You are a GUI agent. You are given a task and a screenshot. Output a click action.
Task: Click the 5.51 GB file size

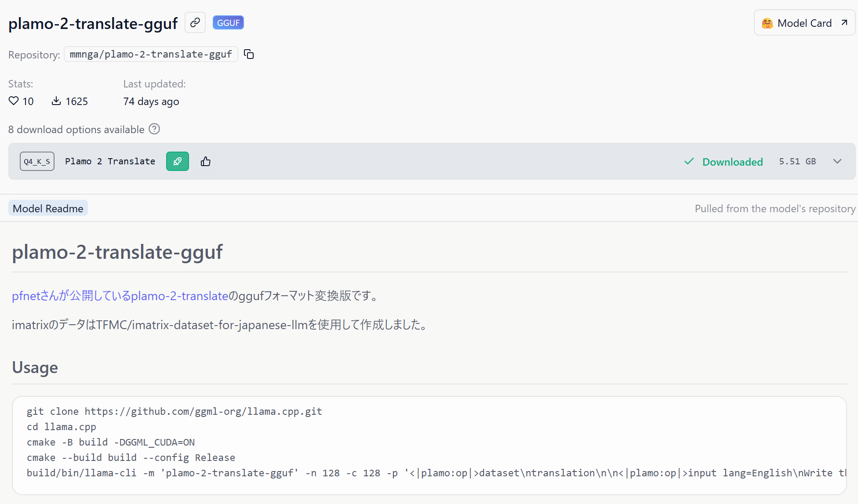click(x=797, y=161)
